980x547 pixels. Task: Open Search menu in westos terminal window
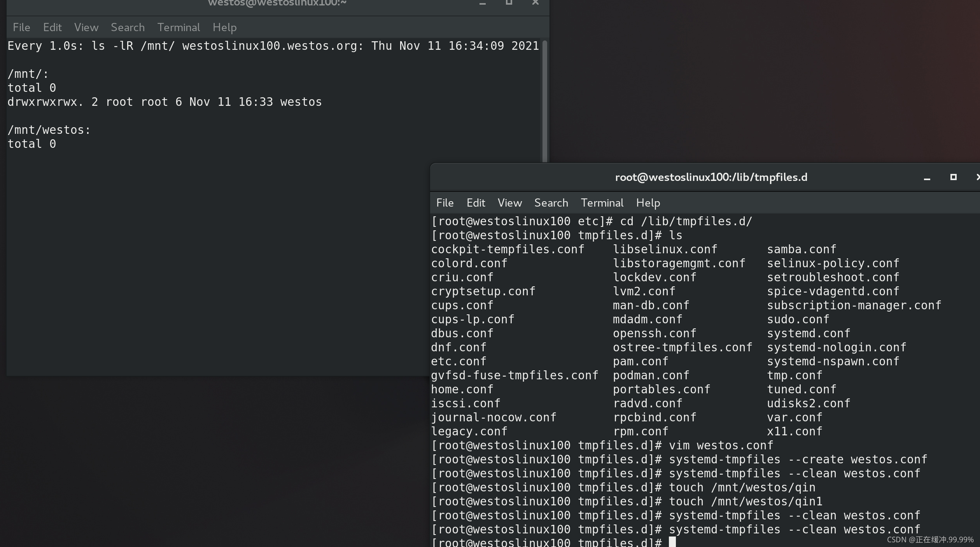click(128, 27)
